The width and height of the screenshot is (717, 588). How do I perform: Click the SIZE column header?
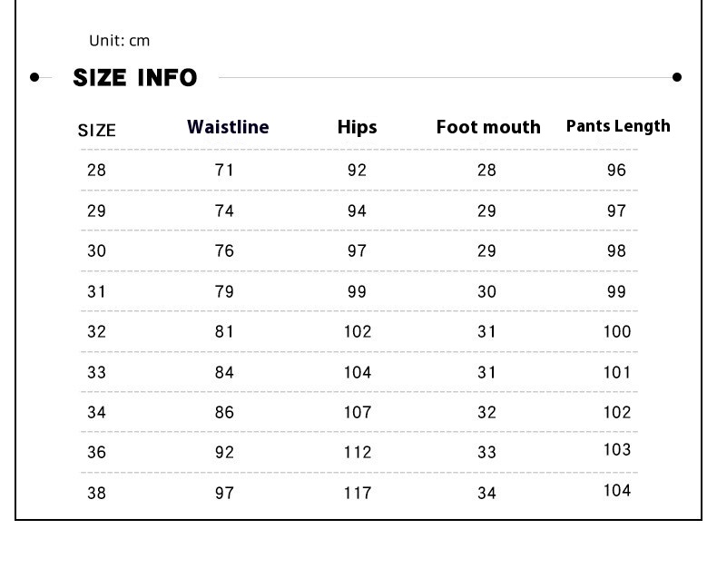click(97, 131)
